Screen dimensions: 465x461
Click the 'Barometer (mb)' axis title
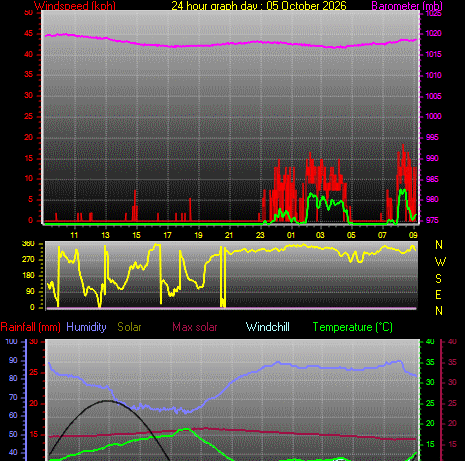407,6
